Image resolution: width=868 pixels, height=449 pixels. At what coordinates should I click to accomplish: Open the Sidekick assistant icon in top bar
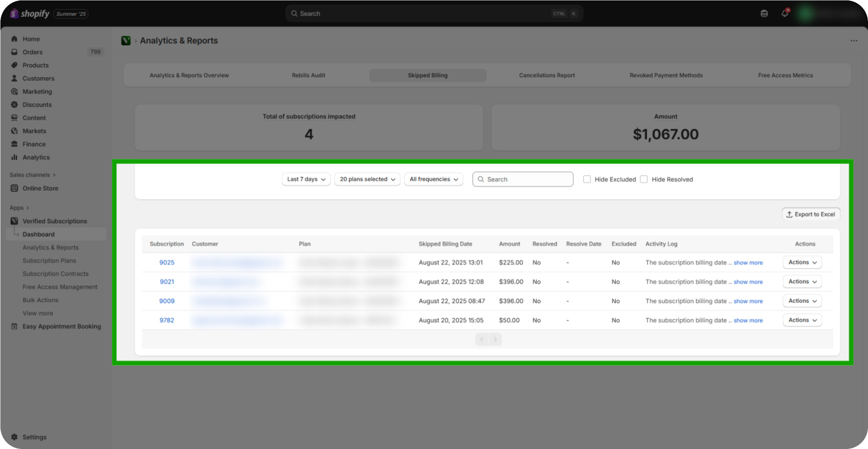coord(764,13)
